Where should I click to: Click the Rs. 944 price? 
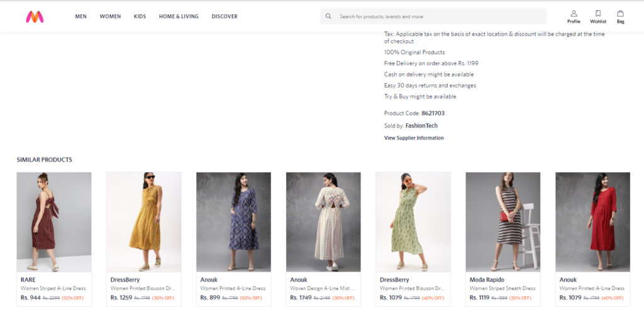(30, 297)
